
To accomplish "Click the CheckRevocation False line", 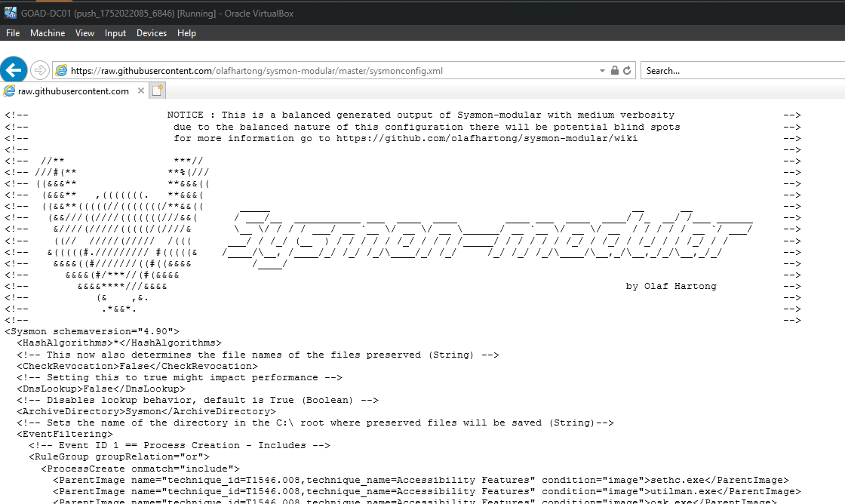I will (x=137, y=365).
